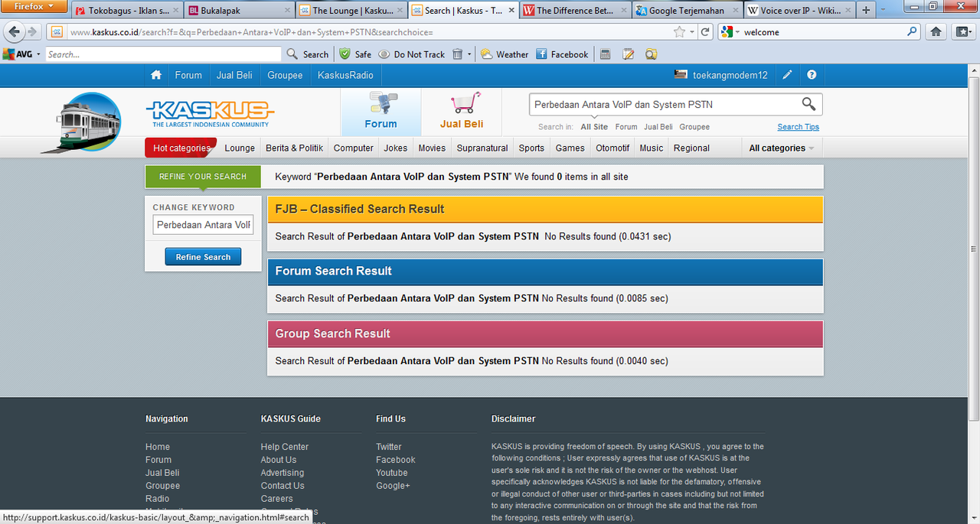Click the AVG logo in the toolbar
Image resolution: width=980 pixels, height=524 pixels.
18,54
